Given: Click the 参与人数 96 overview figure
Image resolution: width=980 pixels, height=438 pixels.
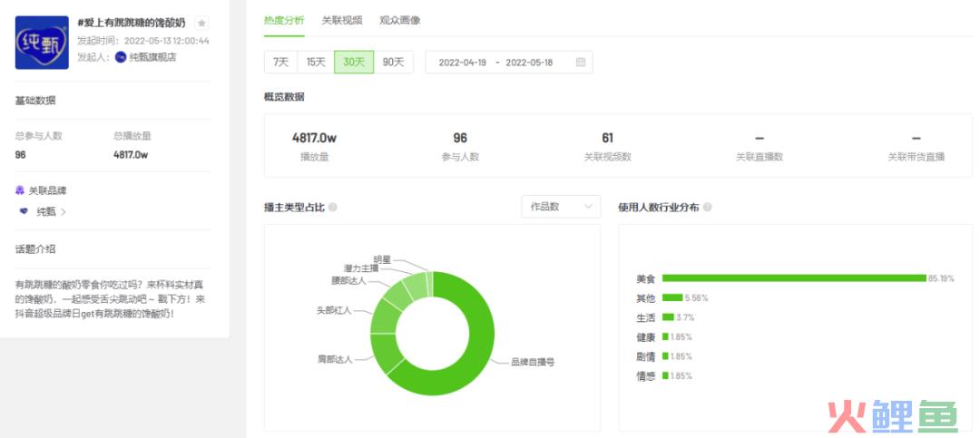Looking at the screenshot, I should point(460,138).
